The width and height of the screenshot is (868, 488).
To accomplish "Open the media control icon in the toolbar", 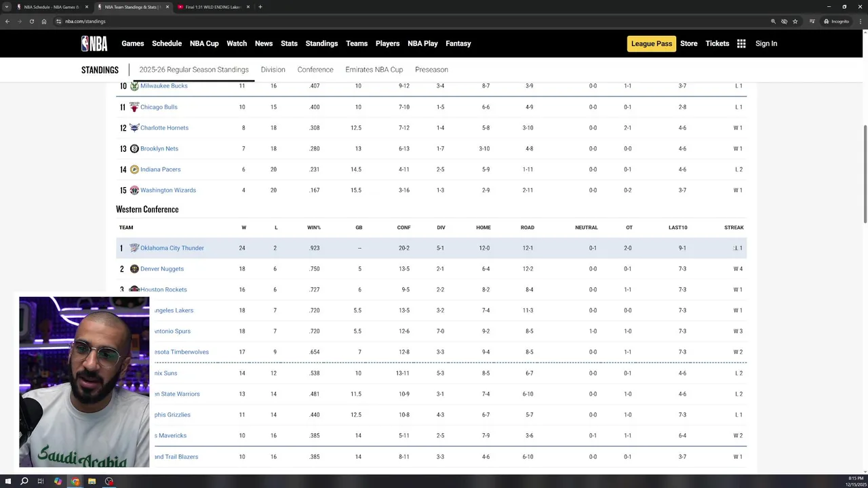I will tap(812, 21).
